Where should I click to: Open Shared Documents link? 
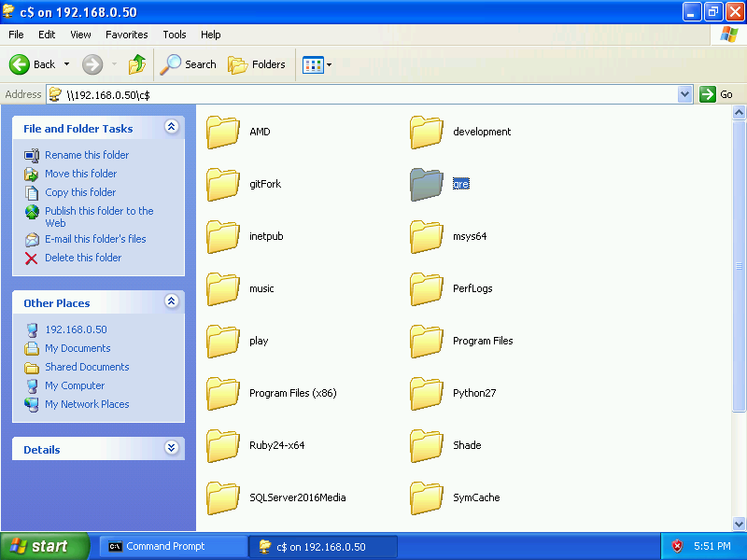87,367
